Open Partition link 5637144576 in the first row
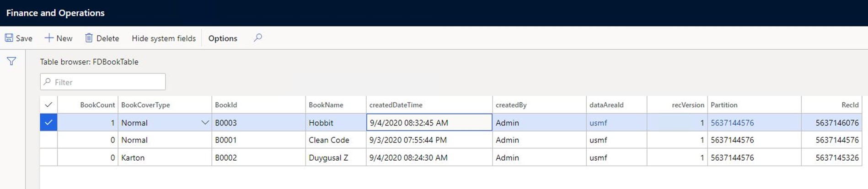The image size is (868, 189). (732, 123)
